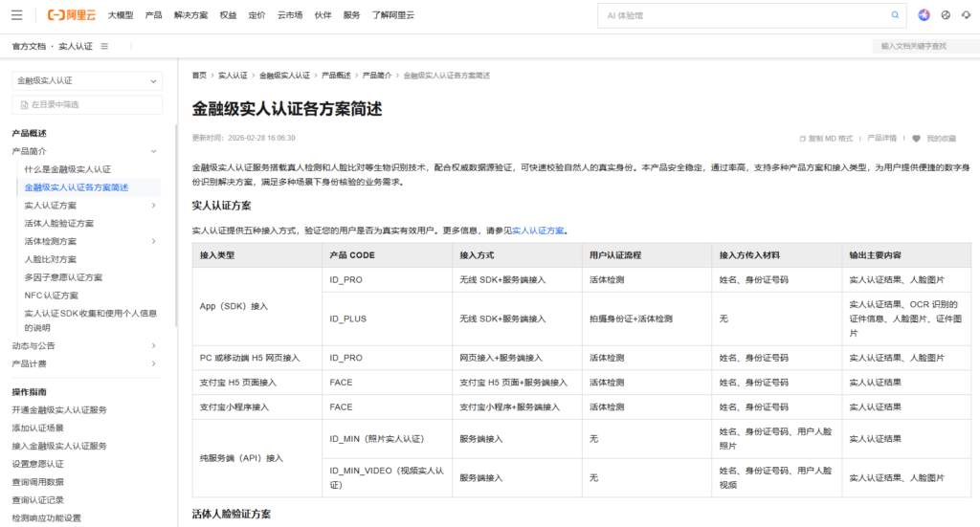This screenshot has width=980, height=527.
Task: Click the 拍摄身份证+活体检测 table cell
Action: (647, 319)
